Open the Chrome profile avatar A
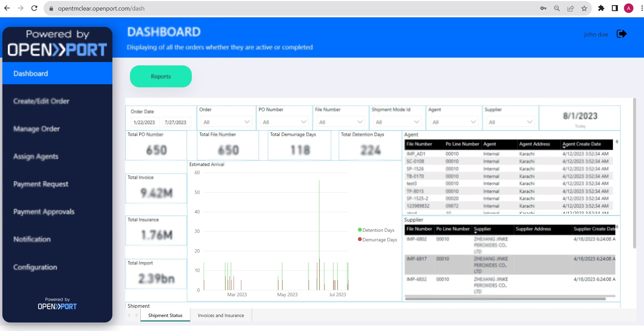This screenshot has height=331, width=644. [x=628, y=8]
